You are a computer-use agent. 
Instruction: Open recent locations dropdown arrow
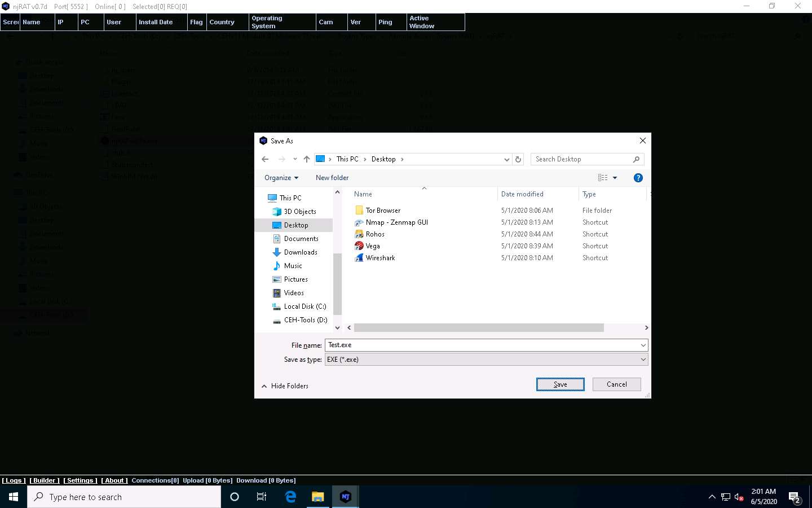tap(295, 159)
